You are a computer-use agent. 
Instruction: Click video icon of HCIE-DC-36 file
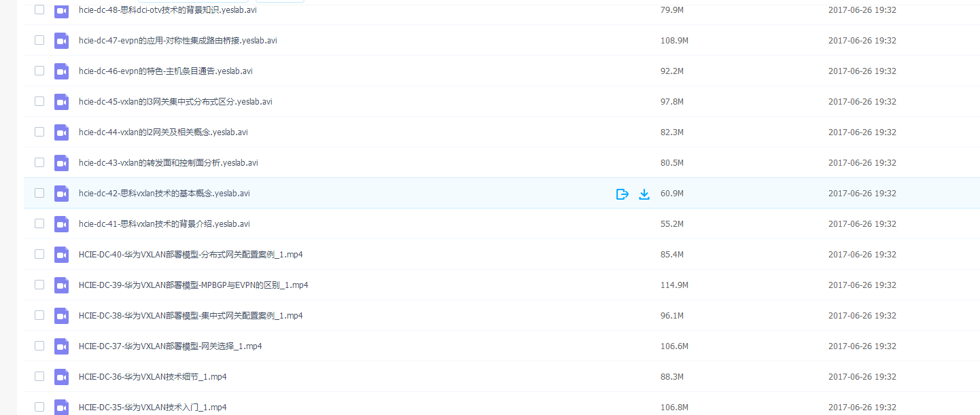click(x=62, y=377)
